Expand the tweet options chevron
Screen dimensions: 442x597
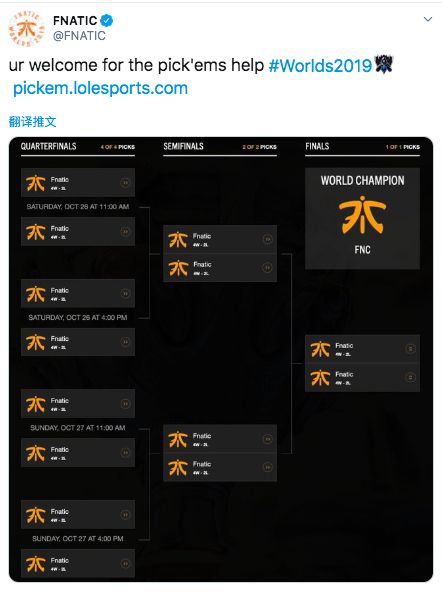[x=428, y=19]
